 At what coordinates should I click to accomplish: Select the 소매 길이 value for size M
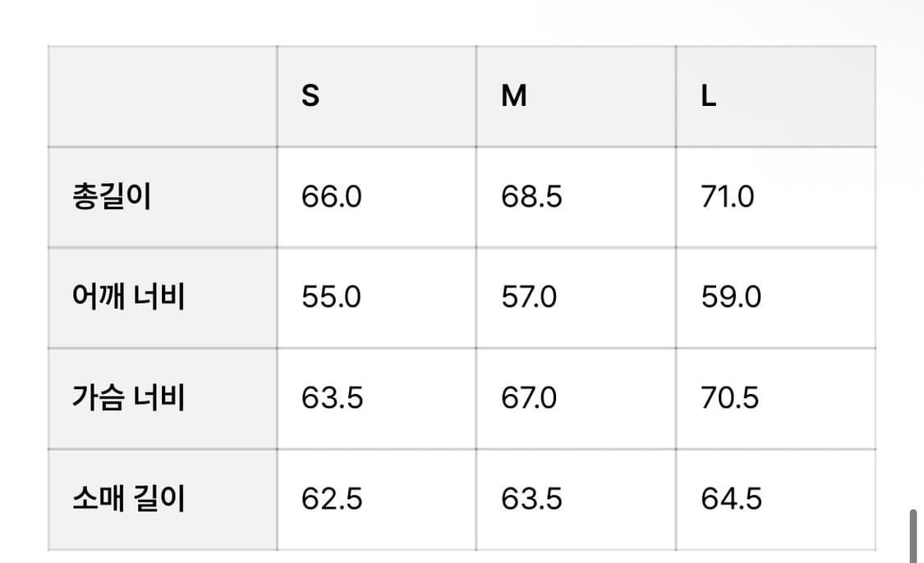(x=531, y=499)
